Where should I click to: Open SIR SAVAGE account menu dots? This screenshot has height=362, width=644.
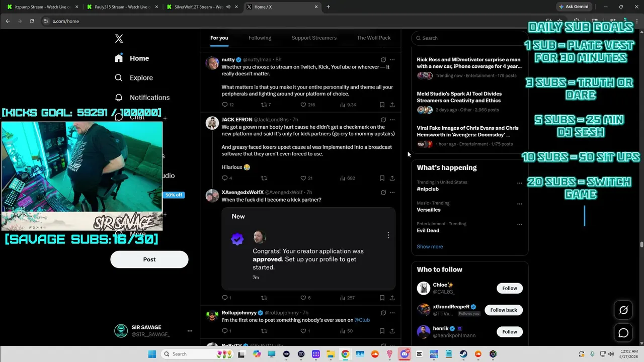190,331
